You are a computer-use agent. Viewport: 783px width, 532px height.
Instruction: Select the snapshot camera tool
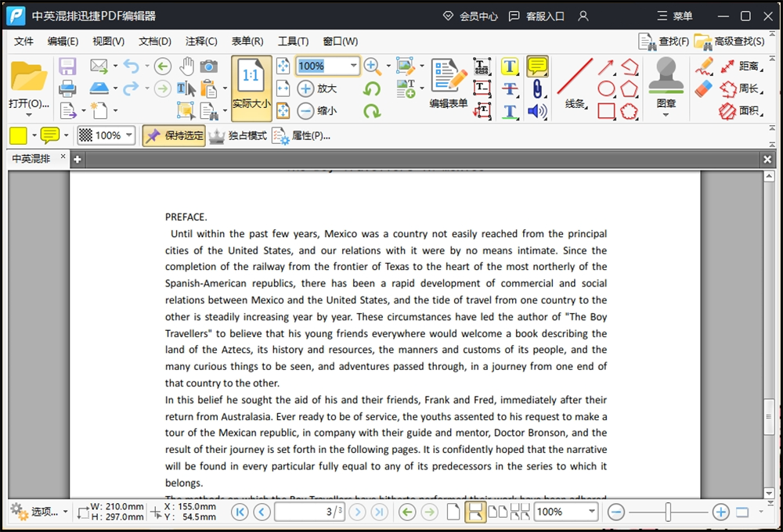coord(209,66)
